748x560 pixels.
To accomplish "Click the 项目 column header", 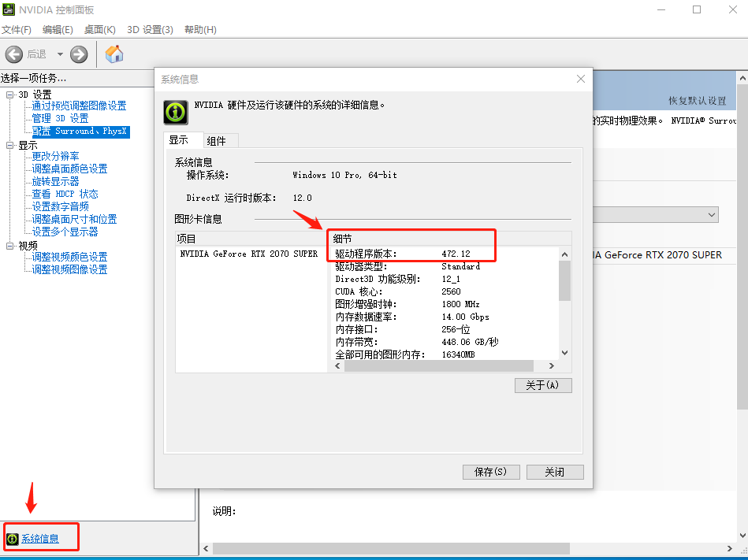I will [251, 239].
